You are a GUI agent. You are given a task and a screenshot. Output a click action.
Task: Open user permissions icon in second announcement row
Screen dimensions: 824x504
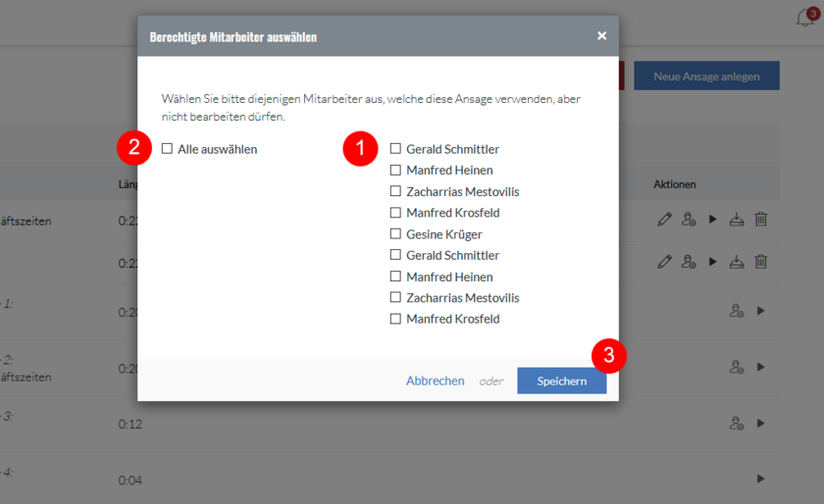(x=689, y=261)
